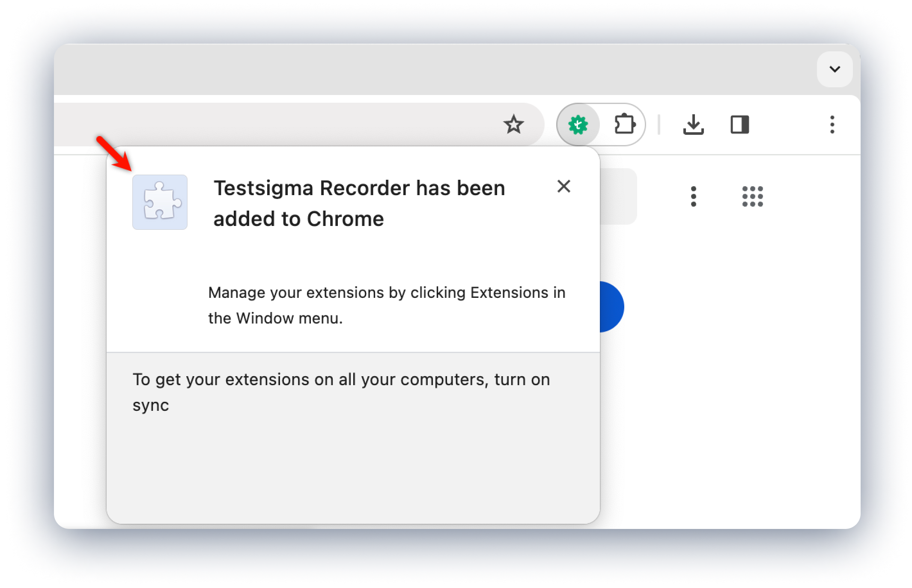Click the 'Testsigma Recorder has been added' heading
The height and width of the screenshot is (588, 912).
359,203
